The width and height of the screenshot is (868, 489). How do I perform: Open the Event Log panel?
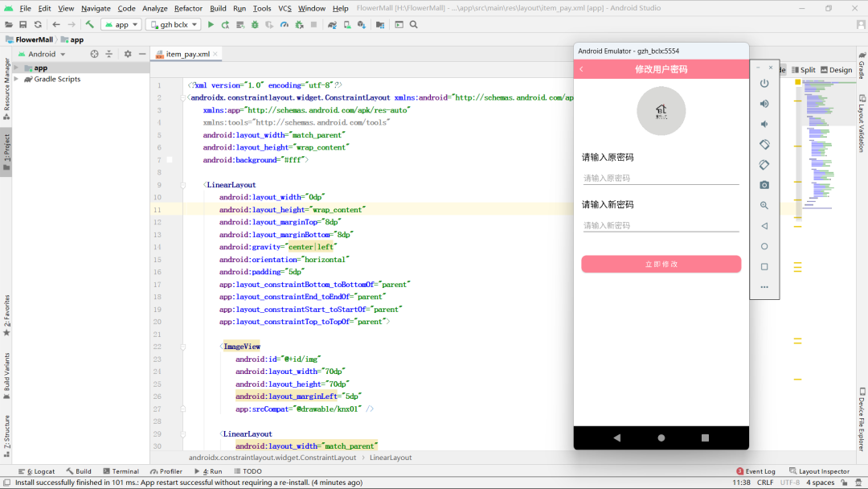(755, 471)
